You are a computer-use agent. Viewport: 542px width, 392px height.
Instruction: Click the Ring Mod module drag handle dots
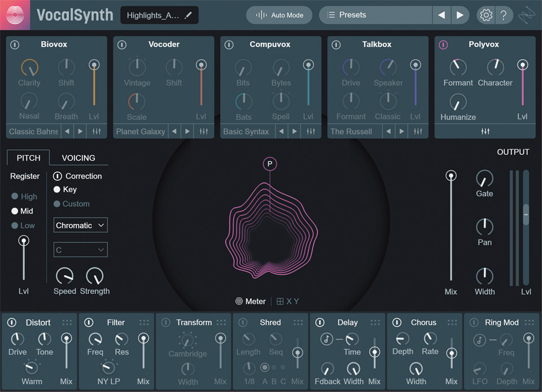[x=530, y=323]
